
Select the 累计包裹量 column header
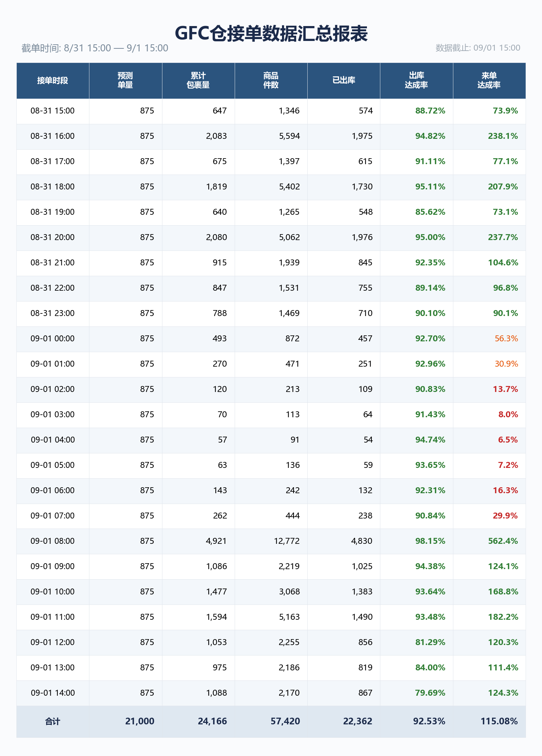[198, 80]
